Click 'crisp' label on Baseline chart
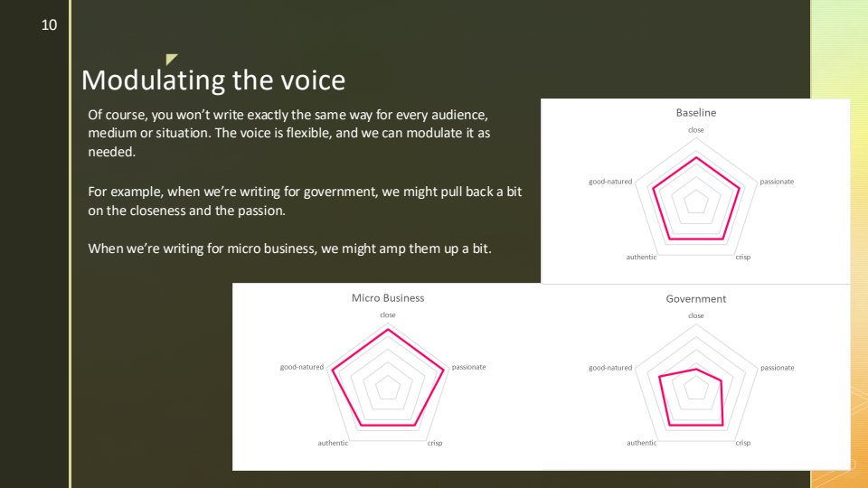The image size is (868, 488). click(742, 258)
